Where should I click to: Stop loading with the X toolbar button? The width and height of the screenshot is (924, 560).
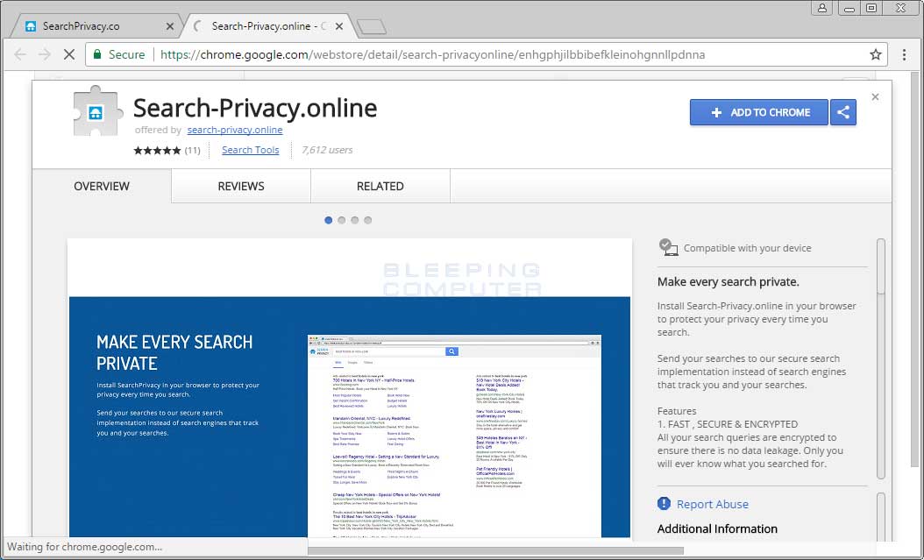(x=69, y=54)
